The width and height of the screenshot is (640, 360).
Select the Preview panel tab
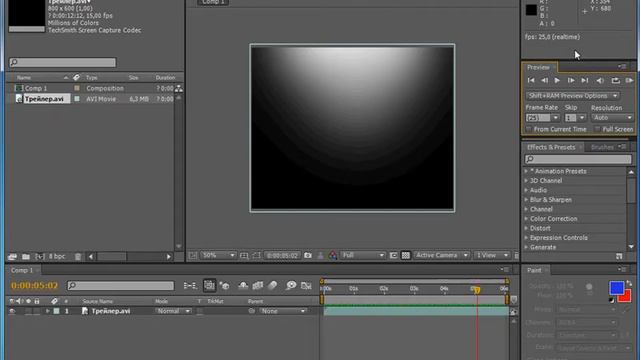point(538,67)
